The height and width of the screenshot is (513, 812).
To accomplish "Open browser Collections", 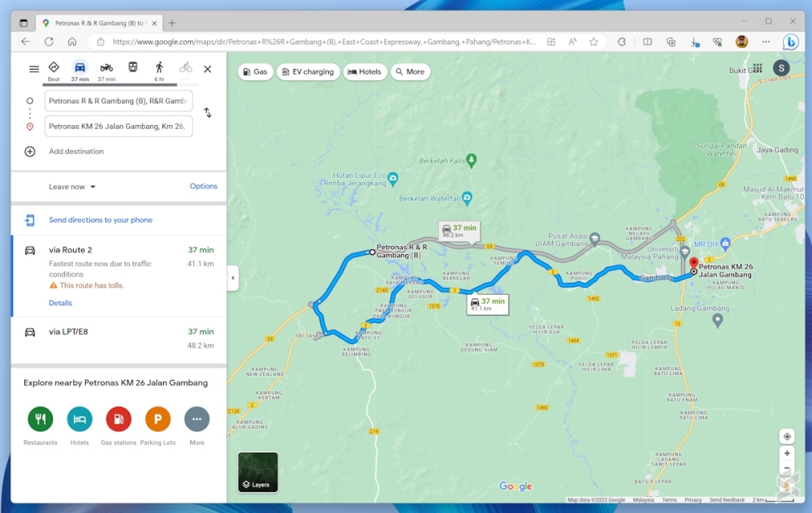I will [671, 42].
